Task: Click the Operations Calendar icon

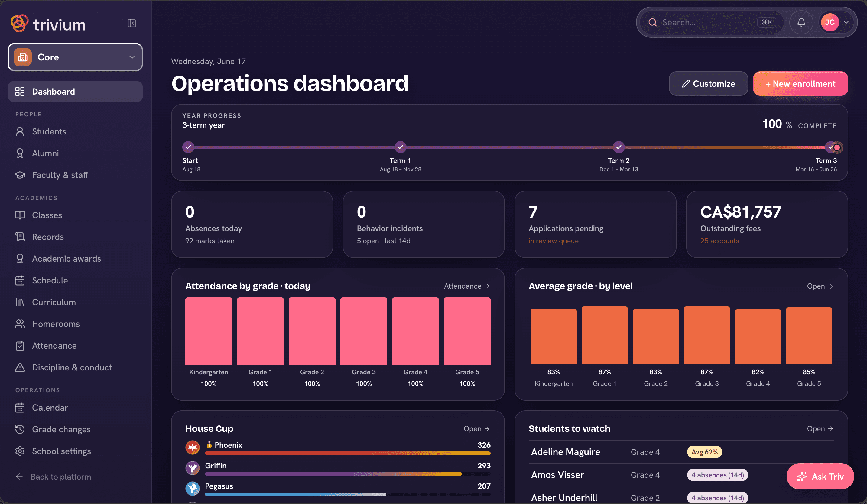Action: point(20,407)
